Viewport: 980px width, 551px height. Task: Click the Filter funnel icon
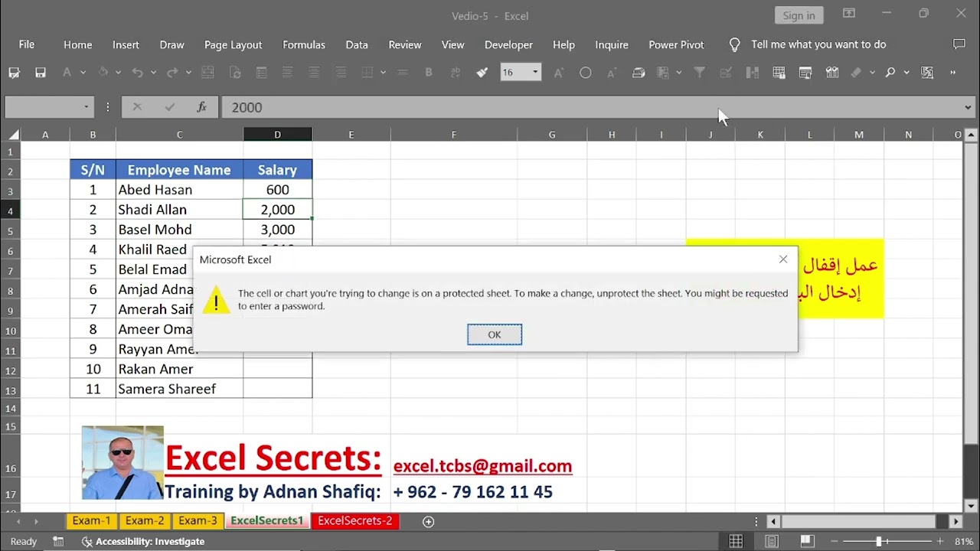pyautogui.click(x=699, y=73)
